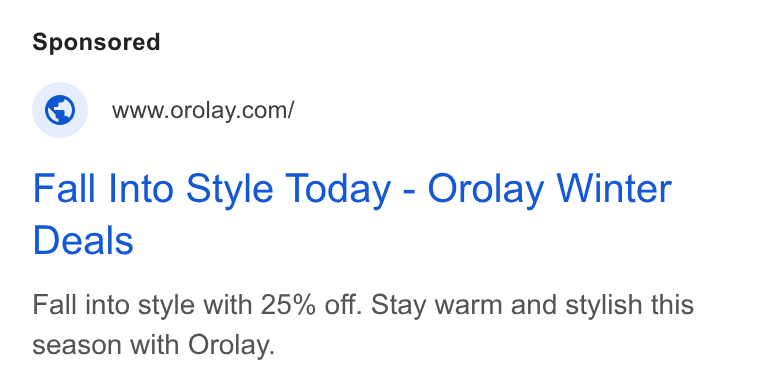Click the word 'Fall' starting the headline
Screen dimensions: 760x386
pos(63,188)
